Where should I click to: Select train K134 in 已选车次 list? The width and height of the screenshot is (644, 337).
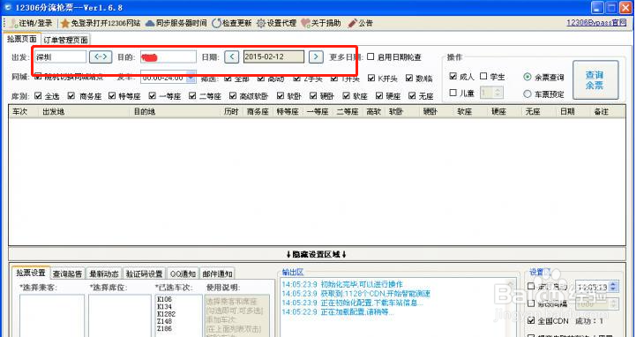tap(164, 307)
